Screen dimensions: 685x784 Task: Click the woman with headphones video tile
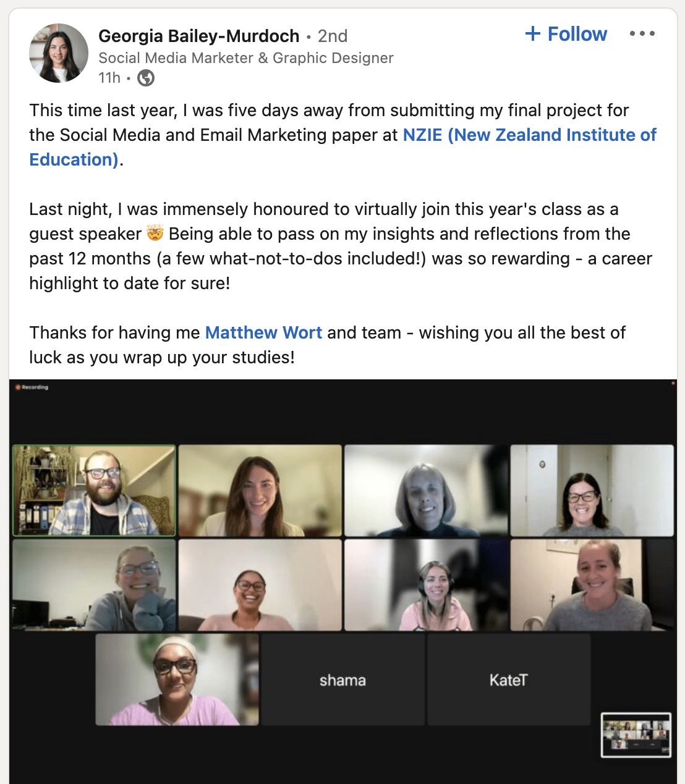point(427,585)
